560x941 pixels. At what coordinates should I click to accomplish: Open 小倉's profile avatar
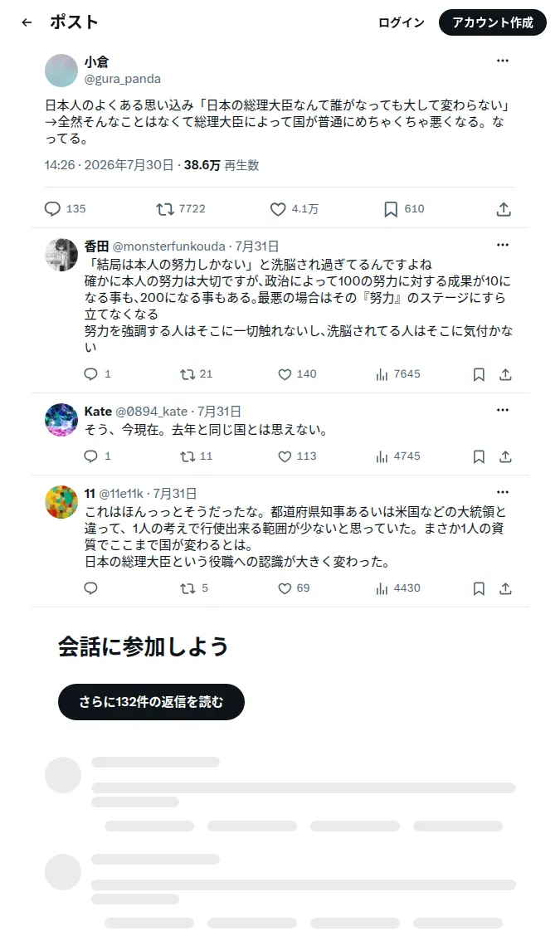(x=61, y=71)
